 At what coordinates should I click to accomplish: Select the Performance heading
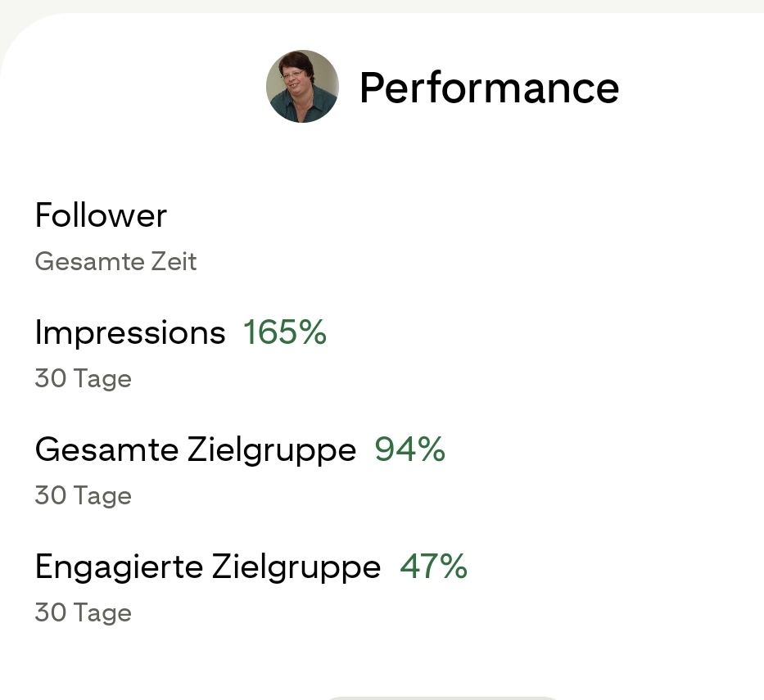click(x=489, y=87)
